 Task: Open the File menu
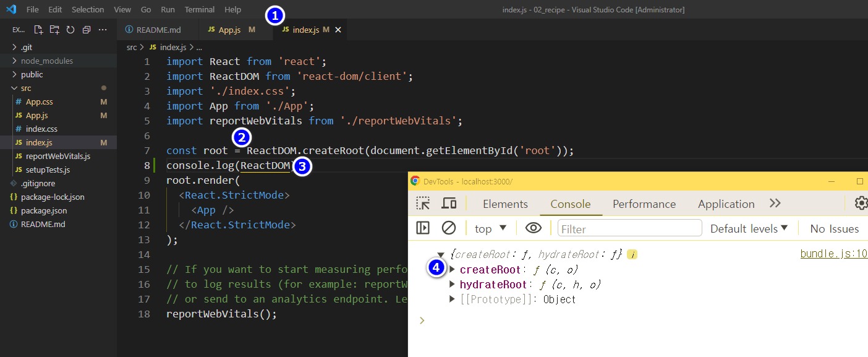tap(33, 9)
